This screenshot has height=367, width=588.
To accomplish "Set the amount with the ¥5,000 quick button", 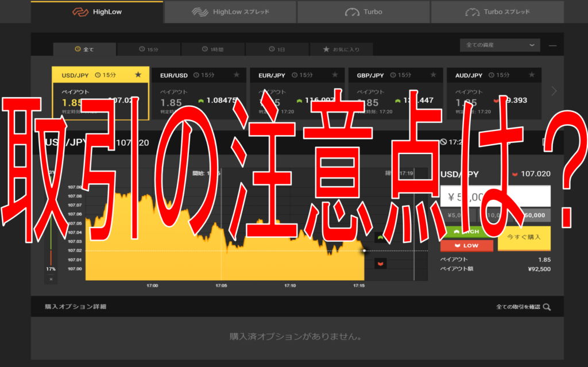I will (458, 215).
